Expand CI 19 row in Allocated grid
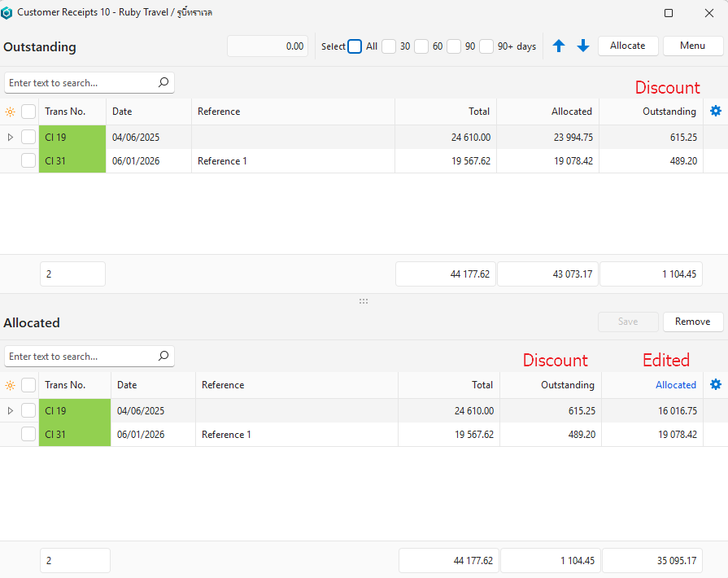 click(10, 411)
